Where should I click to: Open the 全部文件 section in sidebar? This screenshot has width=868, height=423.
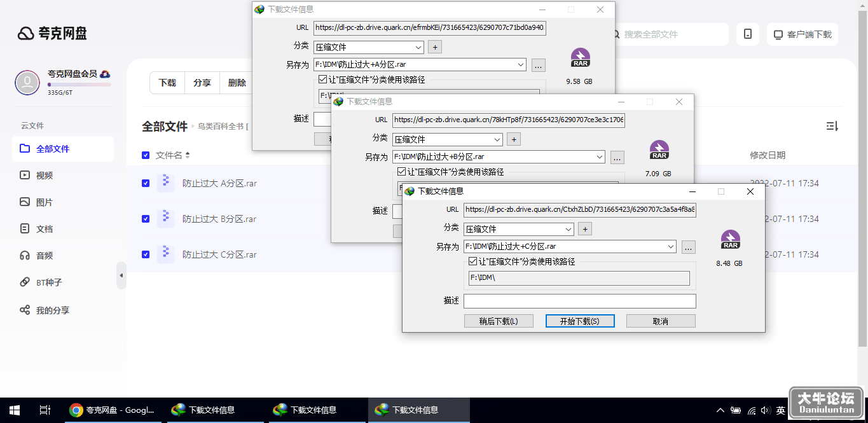[x=63, y=149]
